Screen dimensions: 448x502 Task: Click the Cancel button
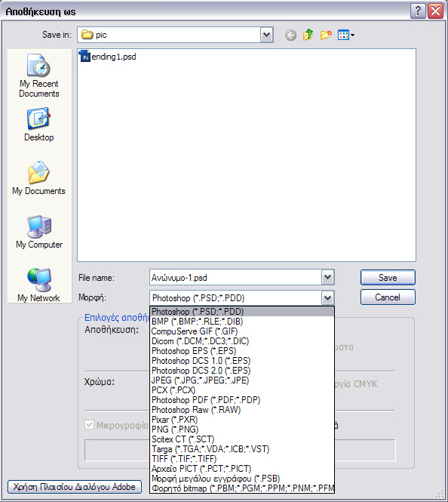click(388, 297)
